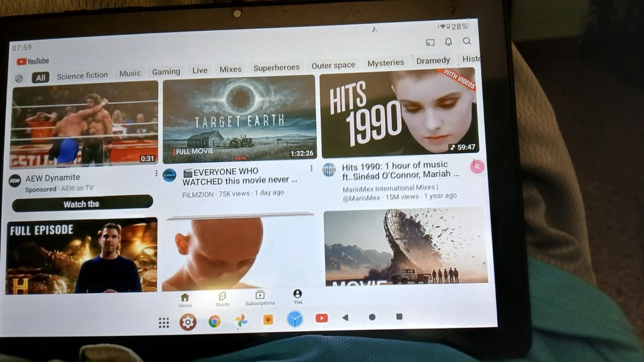Tap the 07:59 clock in status bar
This screenshot has width=644, height=362.
click(21, 48)
